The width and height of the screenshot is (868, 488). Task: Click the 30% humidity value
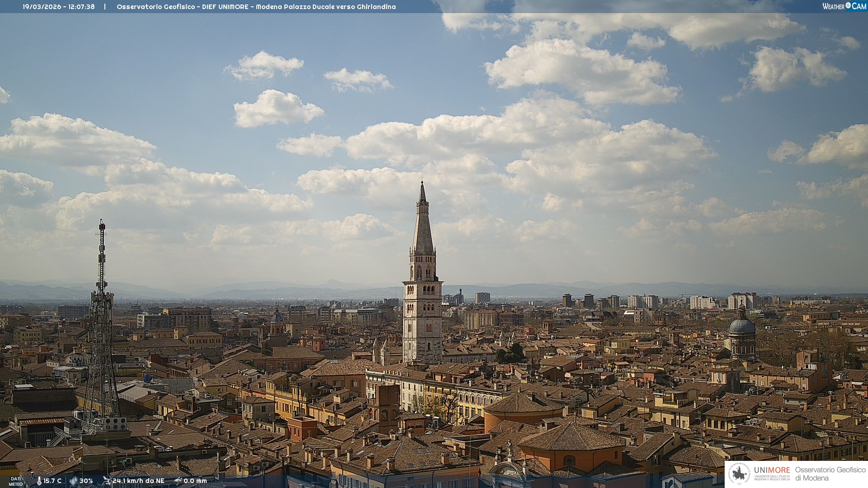pos(86,481)
